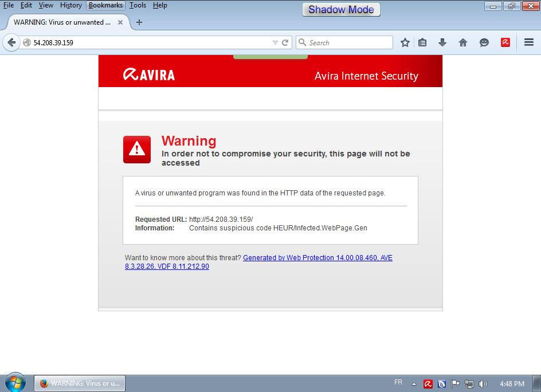Click the Avira extension icon in toolbar
Screen dimensions: 541x392
pyautogui.click(x=505, y=42)
